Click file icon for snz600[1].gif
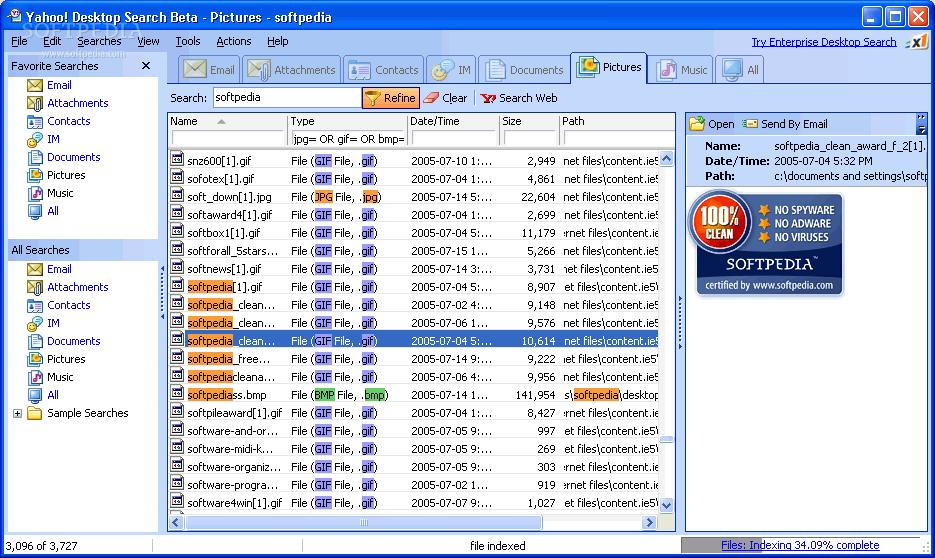This screenshot has width=935, height=558. coord(177,159)
